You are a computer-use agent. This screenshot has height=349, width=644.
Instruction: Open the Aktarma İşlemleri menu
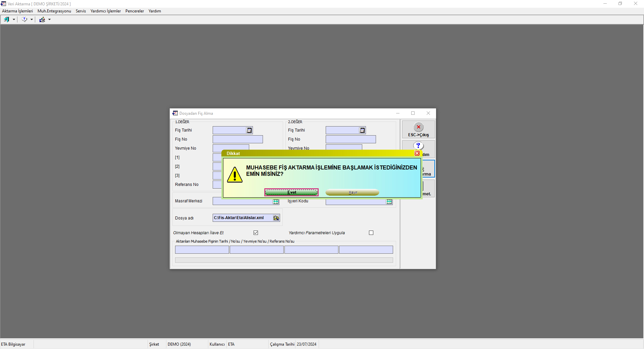tap(17, 11)
